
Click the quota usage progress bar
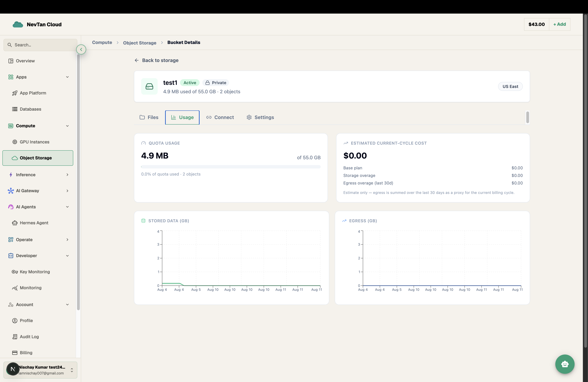coord(231,167)
